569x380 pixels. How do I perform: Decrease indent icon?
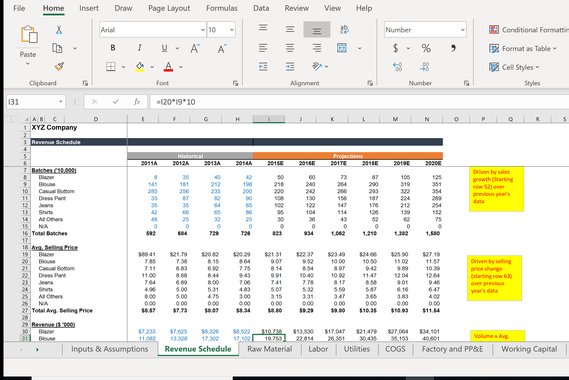(263, 66)
